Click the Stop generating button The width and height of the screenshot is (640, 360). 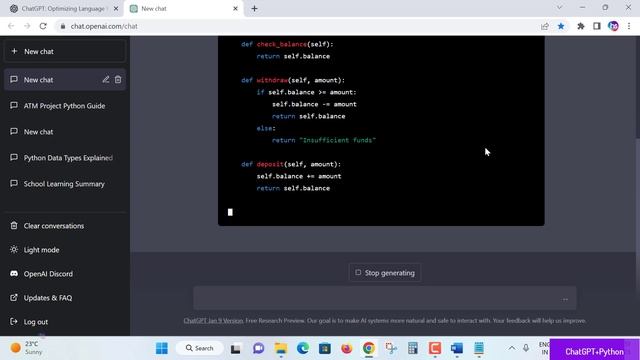[385, 273]
